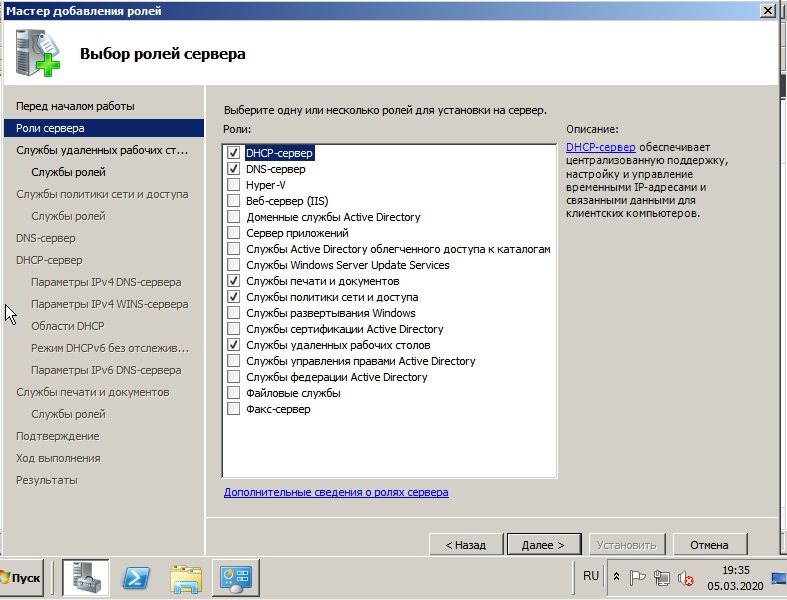
Task: Check Службы Active Directory облегченного доступа checkbox
Action: 233,249
